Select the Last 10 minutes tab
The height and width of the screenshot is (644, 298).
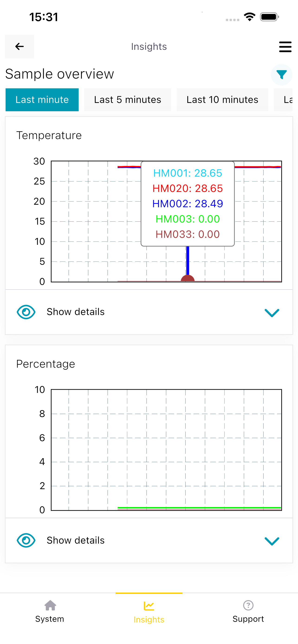222,100
